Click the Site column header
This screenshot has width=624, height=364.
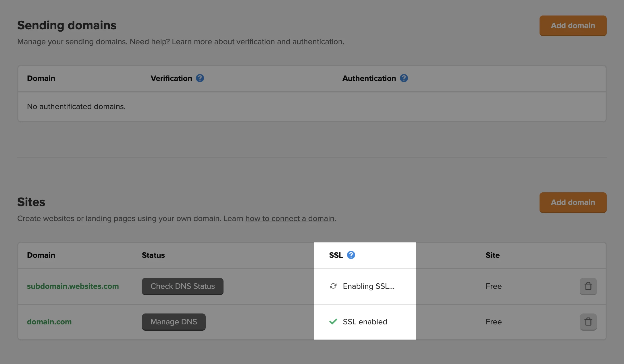(492, 255)
